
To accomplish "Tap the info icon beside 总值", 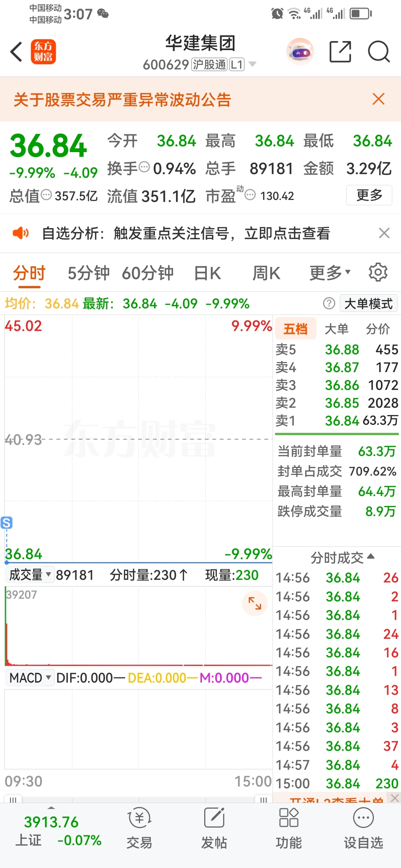I will 46,194.
